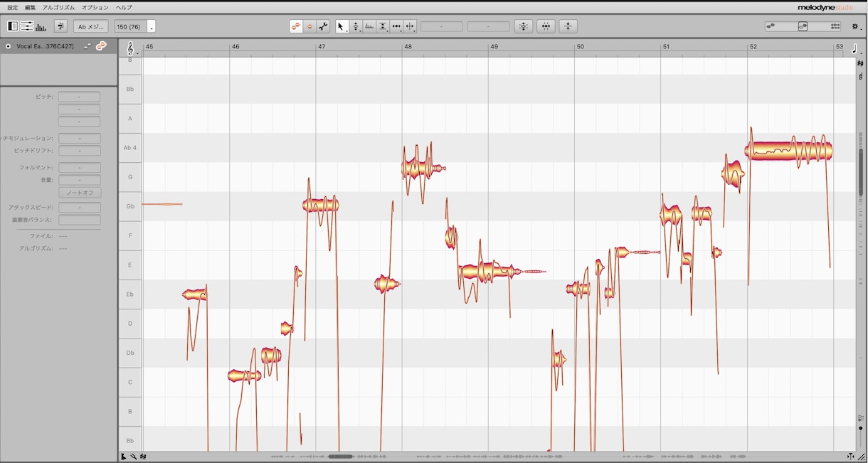Open the アルゴリズム menu
868x463 pixels.
point(58,7)
